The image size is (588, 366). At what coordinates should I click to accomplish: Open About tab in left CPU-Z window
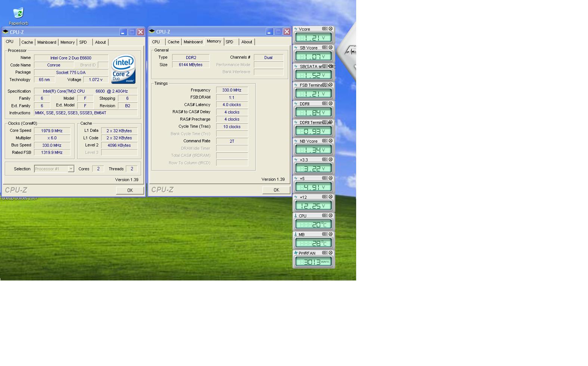coord(100,42)
